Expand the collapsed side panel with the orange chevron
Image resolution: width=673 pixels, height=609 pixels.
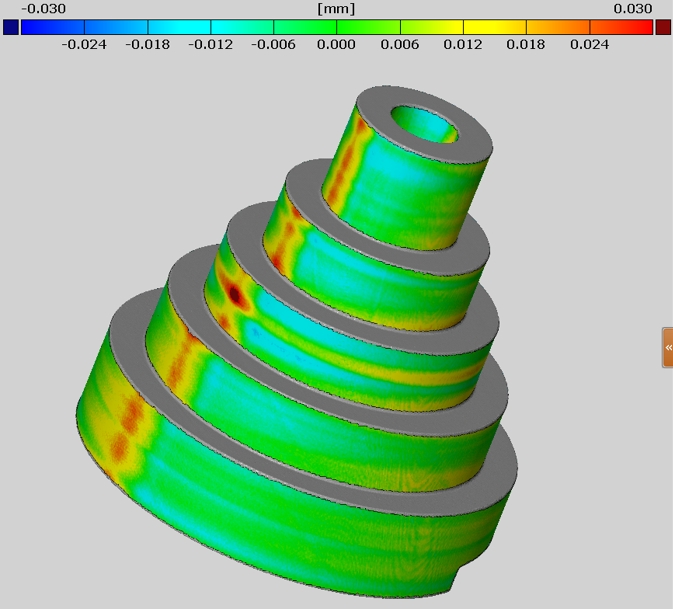pos(667,348)
